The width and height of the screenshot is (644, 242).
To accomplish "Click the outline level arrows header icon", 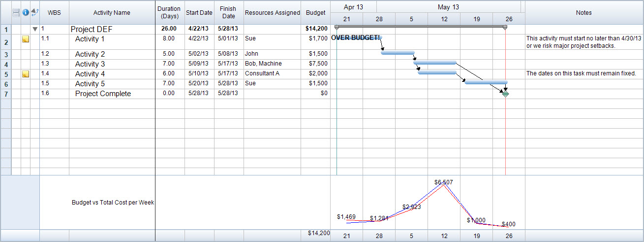I will (x=34, y=12).
